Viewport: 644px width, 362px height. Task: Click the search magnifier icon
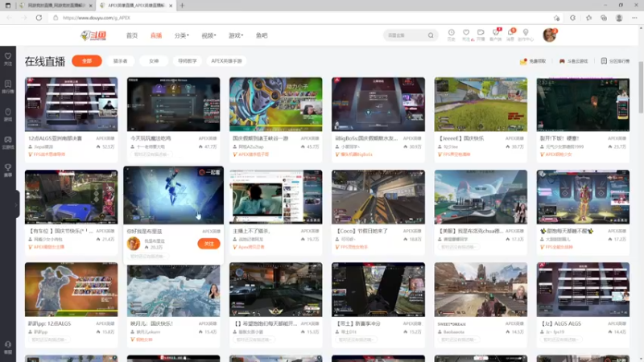pyautogui.click(x=431, y=35)
